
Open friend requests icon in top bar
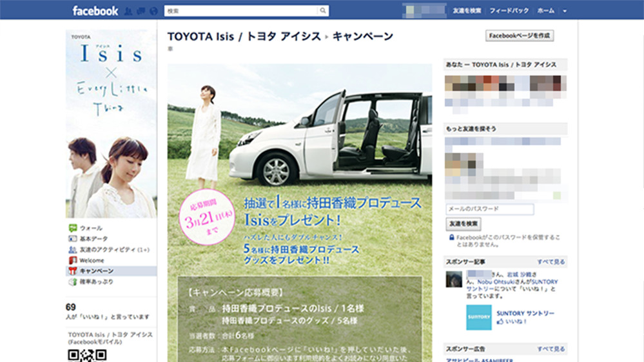point(128,11)
